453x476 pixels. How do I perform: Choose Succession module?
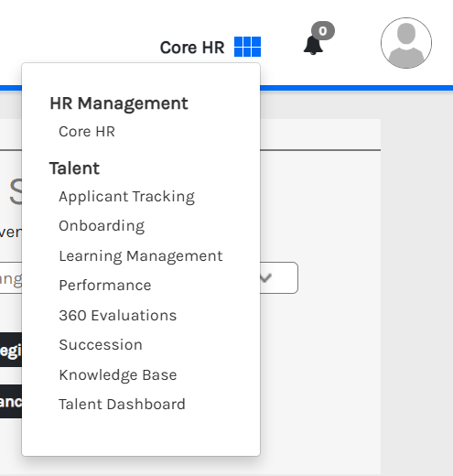(x=101, y=345)
